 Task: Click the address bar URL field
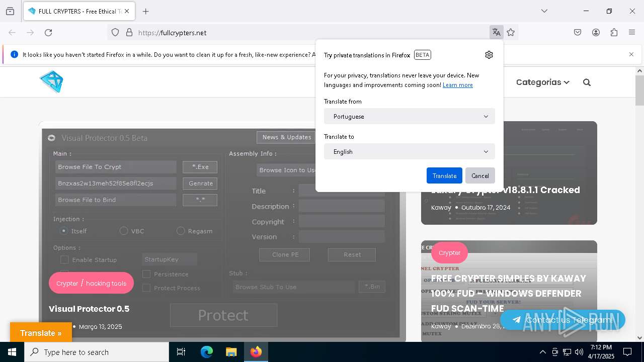pos(312,32)
